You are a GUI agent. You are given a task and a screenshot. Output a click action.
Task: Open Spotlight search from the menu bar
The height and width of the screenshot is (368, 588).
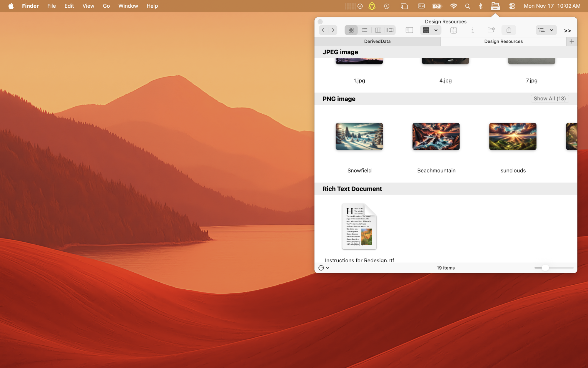(x=467, y=6)
